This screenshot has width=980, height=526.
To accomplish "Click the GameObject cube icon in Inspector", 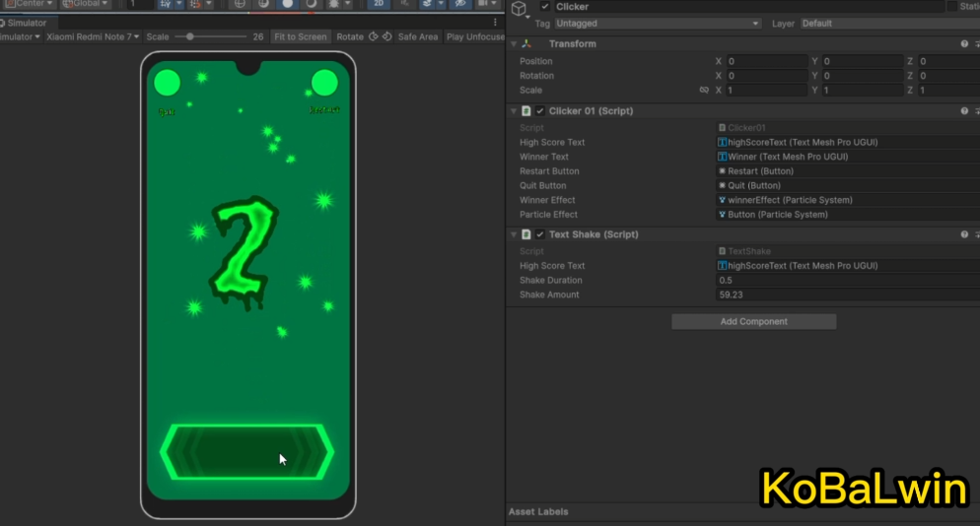I will pos(519,8).
